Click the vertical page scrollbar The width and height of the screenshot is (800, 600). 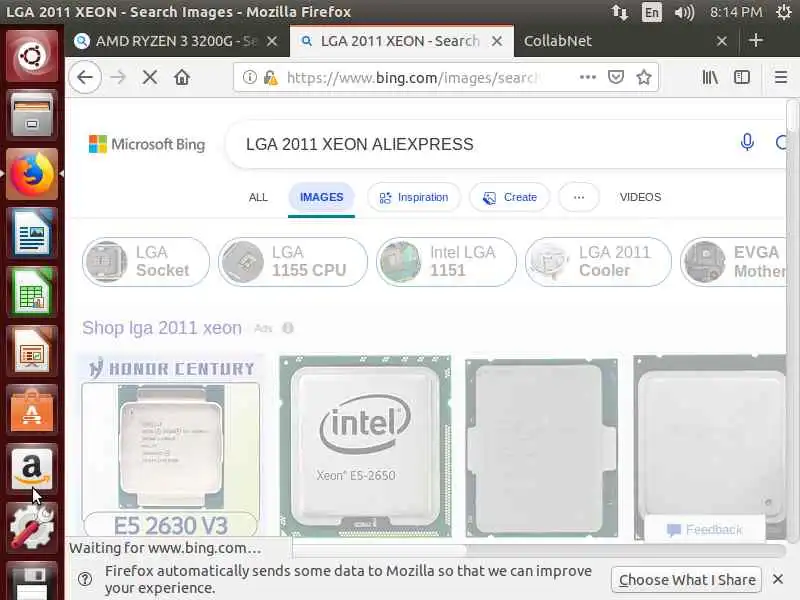tap(792, 115)
